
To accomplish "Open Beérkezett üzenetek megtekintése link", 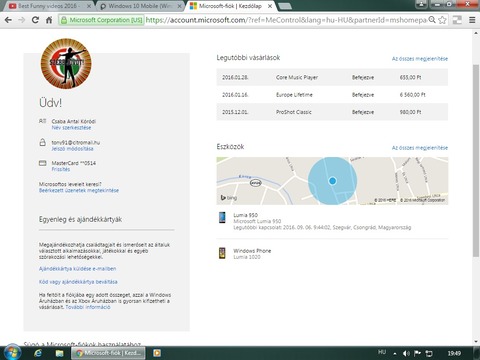I will coord(79,190).
